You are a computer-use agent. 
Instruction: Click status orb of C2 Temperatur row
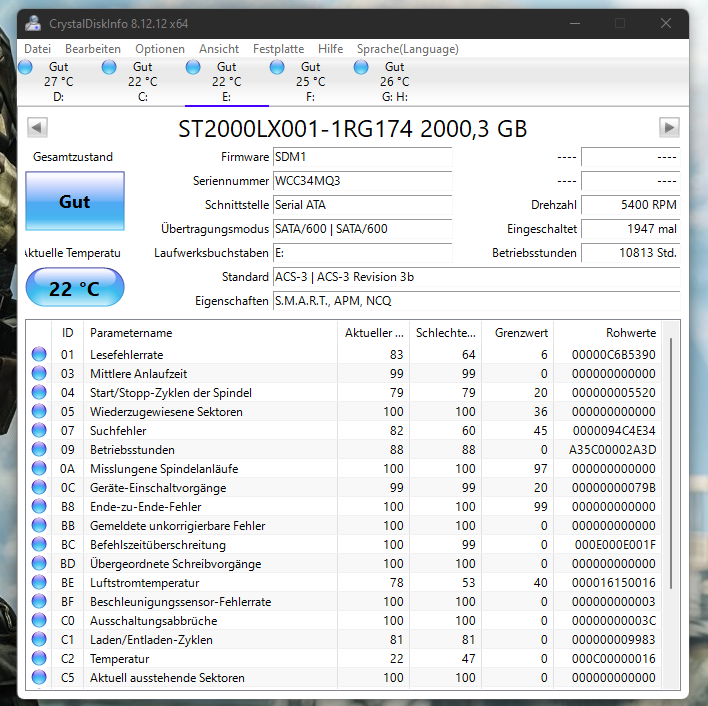point(39,658)
